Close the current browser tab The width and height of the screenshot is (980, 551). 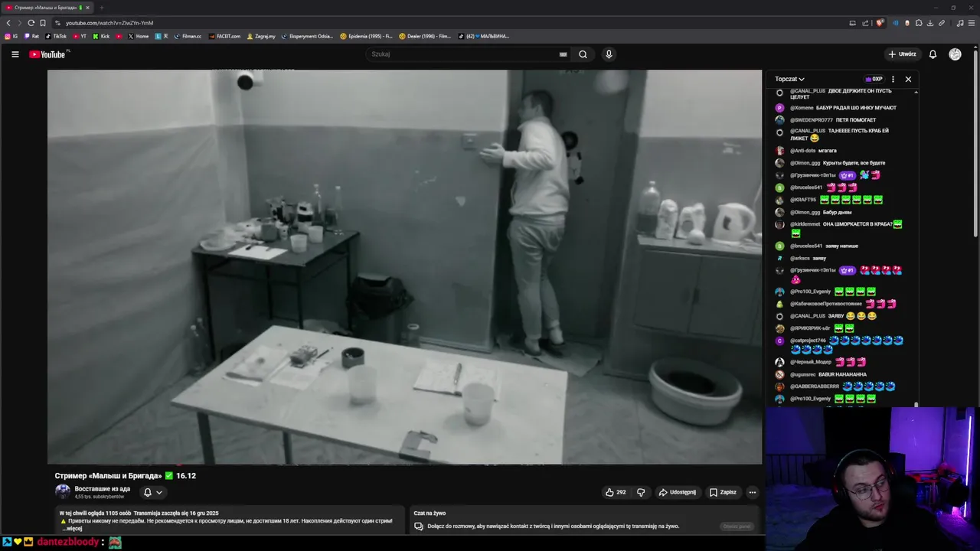coord(87,8)
